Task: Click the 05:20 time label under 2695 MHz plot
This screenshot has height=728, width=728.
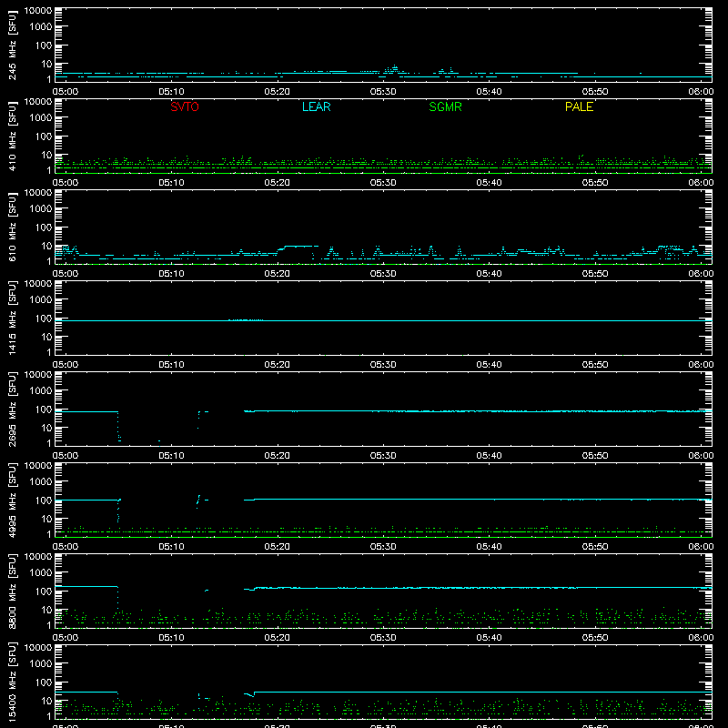Action: coord(278,456)
